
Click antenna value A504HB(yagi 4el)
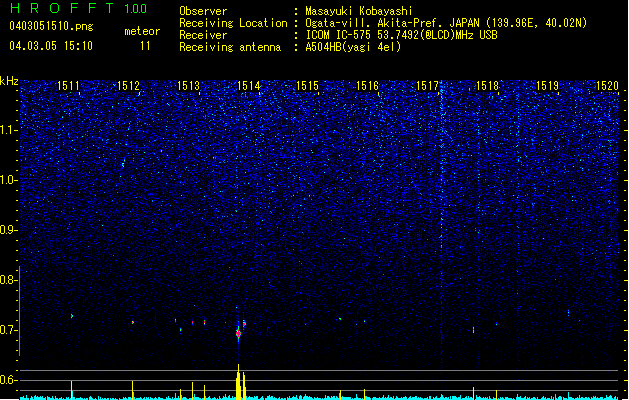coord(353,47)
